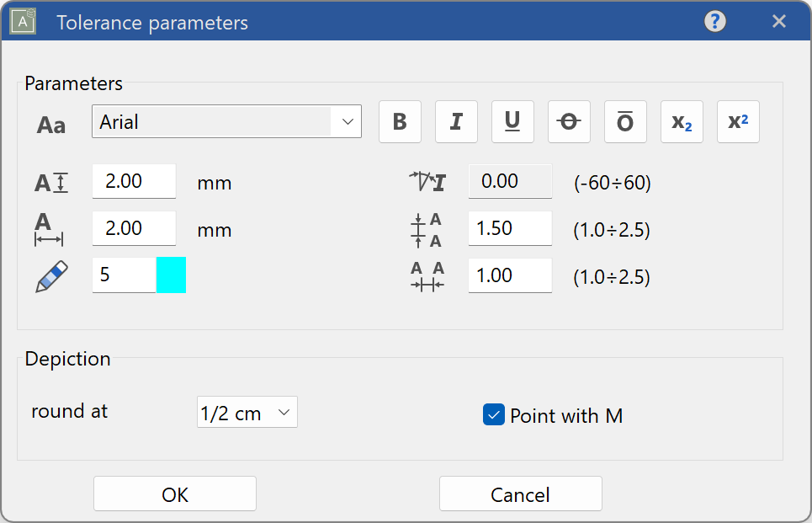The width and height of the screenshot is (812, 523).
Task: Open the font family dropdown
Action: pos(347,121)
